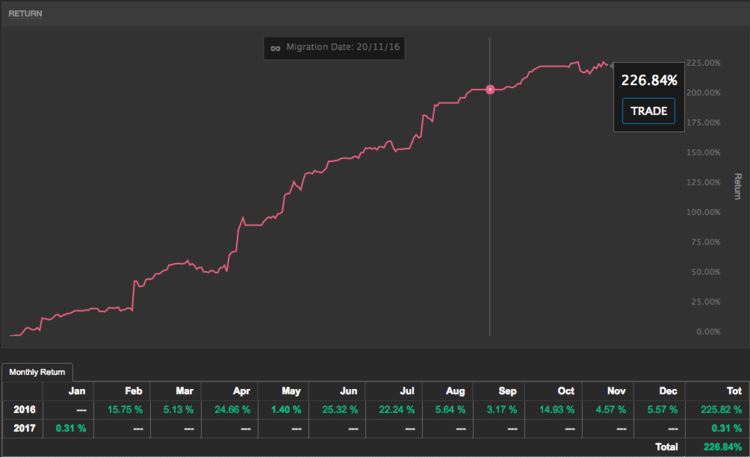
Task: Click the 2016 Sep value 3.17 %
Action: (502, 410)
